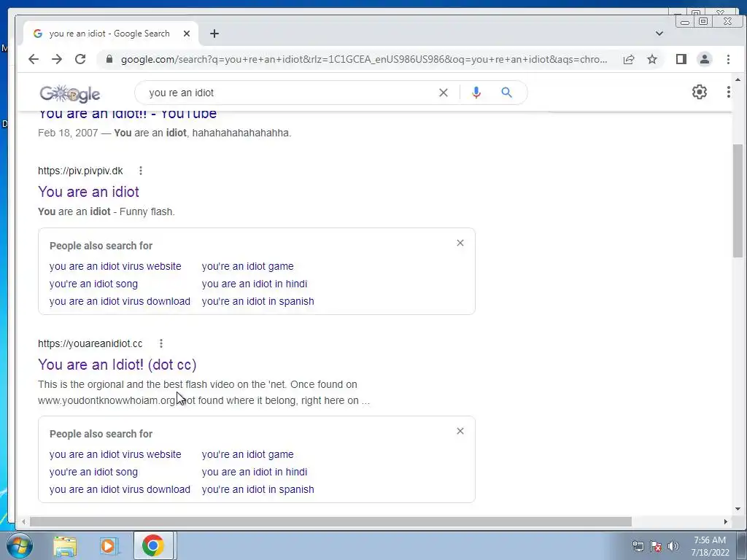This screenshot has height=560, width=747.
Task: Click the scroll-right arrow at bottom
Action: point(726,522)
